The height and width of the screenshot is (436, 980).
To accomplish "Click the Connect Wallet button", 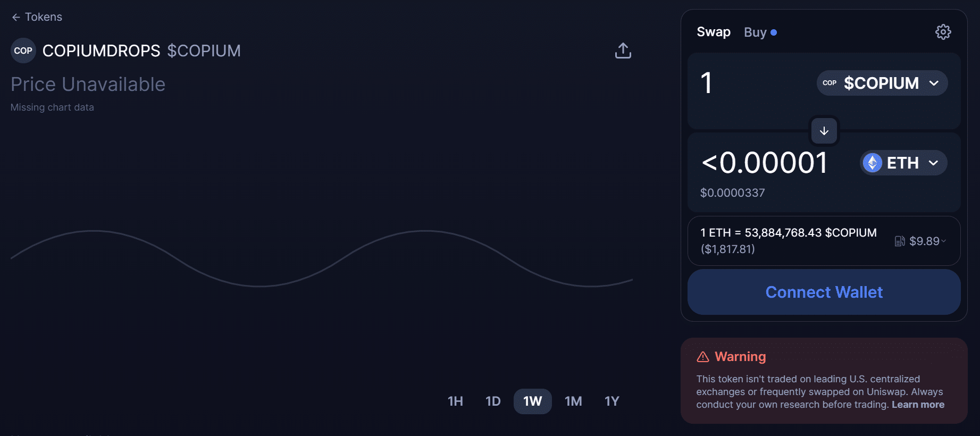I will pos(824,292).
